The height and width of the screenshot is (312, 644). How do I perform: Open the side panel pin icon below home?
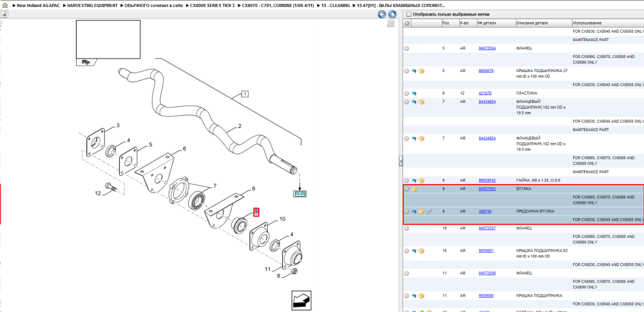pyautogui.click(x=4, y=14)
